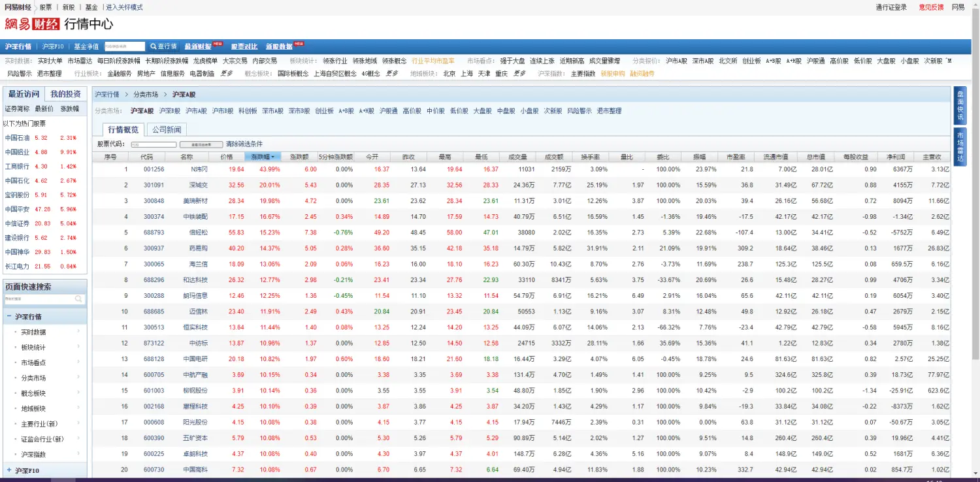Click the 新股申购 orange link
Image resolution: width=980 pixels, height=482 pixels.
(x=613, y=74)
